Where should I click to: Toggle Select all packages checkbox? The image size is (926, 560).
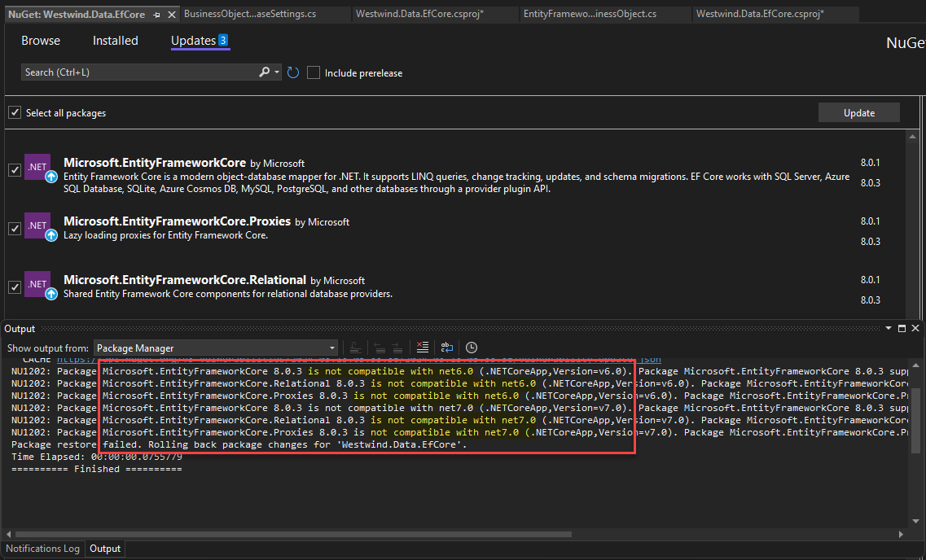tap(15, 112)
